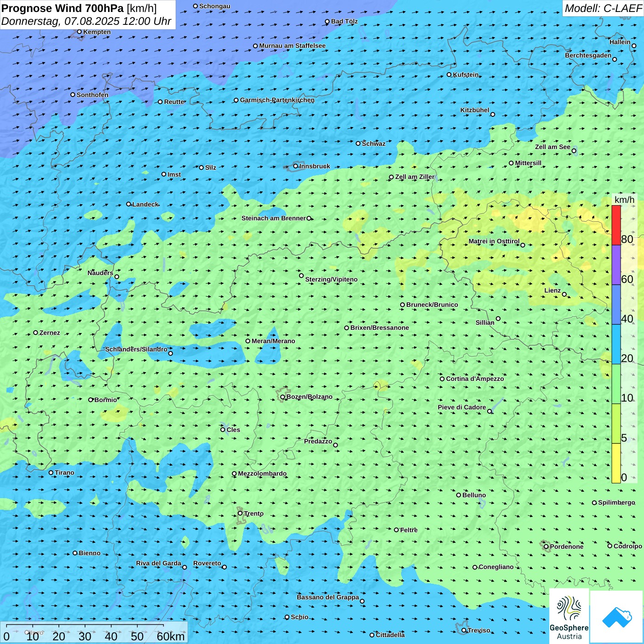This screenshot has width=644, height=644.
Task: Select the Treviso city marker
Action: (464, 630)
